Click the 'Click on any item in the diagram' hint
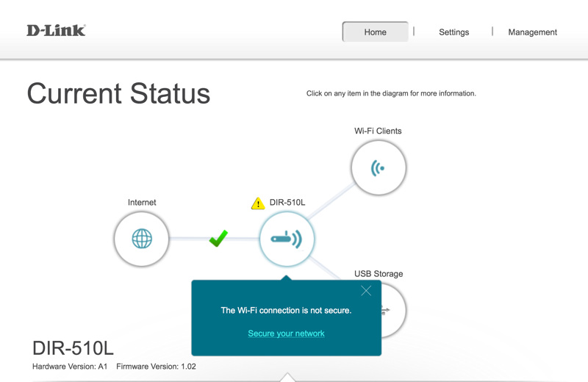Viewport: 588px width, 382px height. pyautogui.click(x=391, y=93)
